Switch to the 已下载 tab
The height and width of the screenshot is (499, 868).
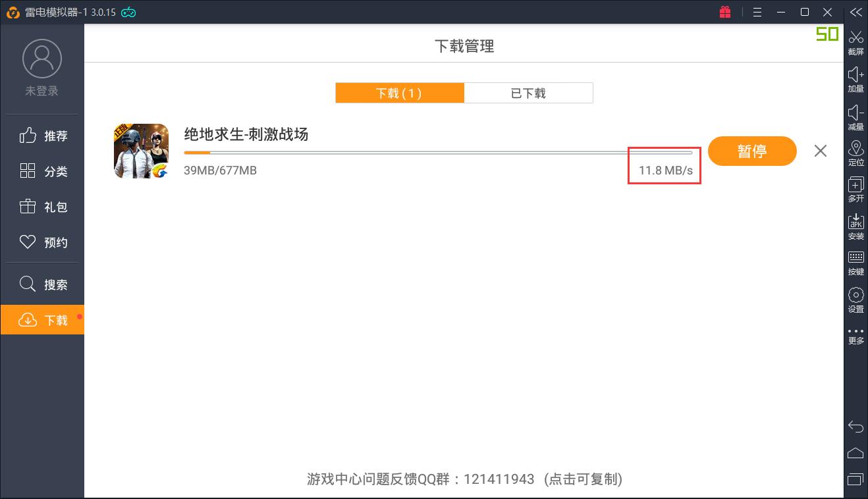528,93
